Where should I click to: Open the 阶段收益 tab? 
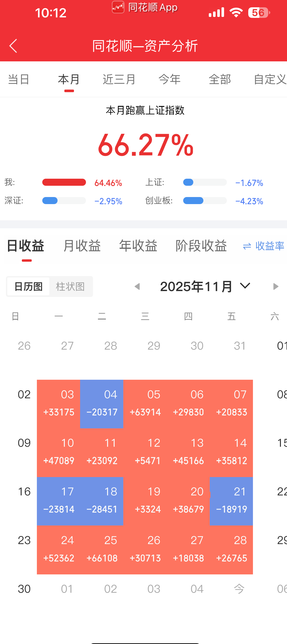201,246
